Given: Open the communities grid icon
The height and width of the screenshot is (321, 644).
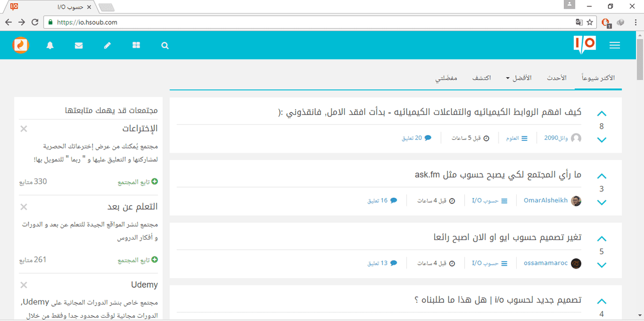Looking at the screenshot, I should click(136, 46).
